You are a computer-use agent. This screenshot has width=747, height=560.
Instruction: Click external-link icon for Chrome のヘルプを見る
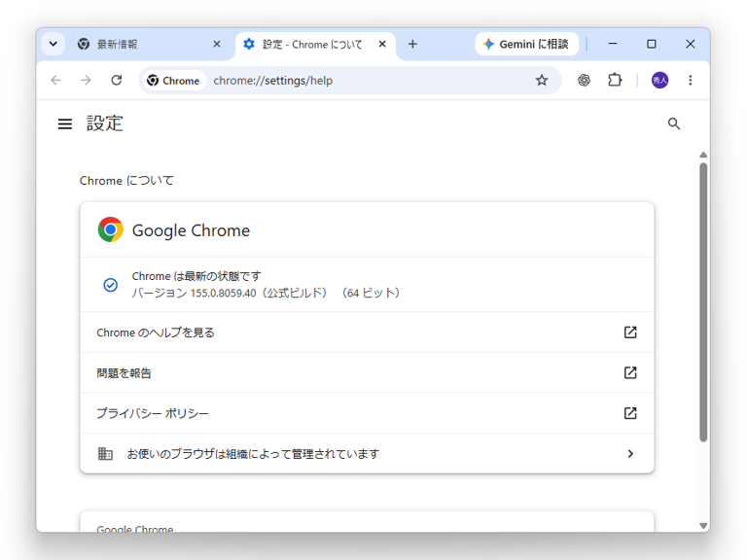pyautogui.click(x=630, y=332)
